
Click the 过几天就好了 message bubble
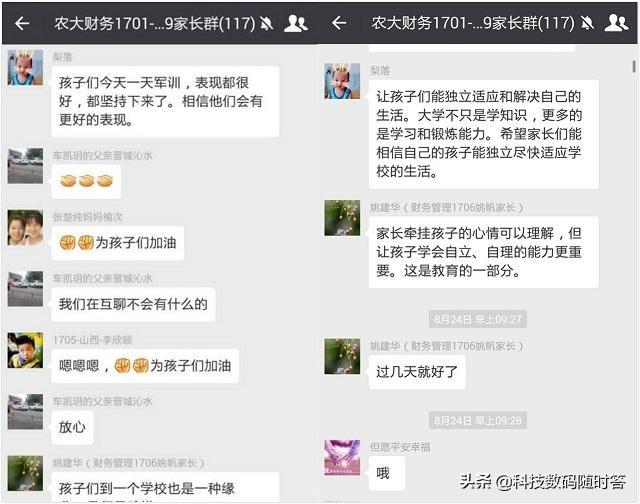(x=417, y=372)
